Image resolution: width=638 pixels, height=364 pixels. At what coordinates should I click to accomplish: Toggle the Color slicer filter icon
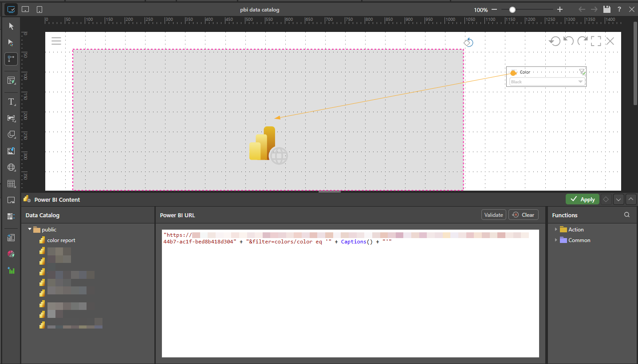pyautogui.click(x=582, y=72)
